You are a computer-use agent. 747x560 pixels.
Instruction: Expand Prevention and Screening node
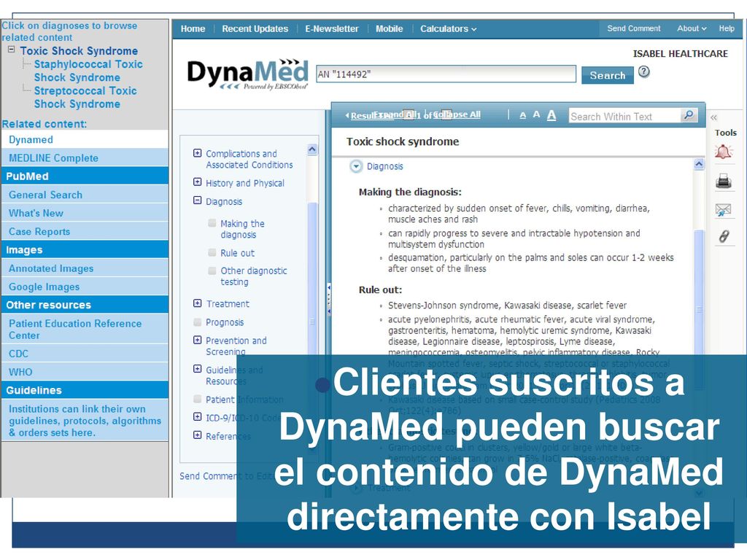[x=197, y=340]
